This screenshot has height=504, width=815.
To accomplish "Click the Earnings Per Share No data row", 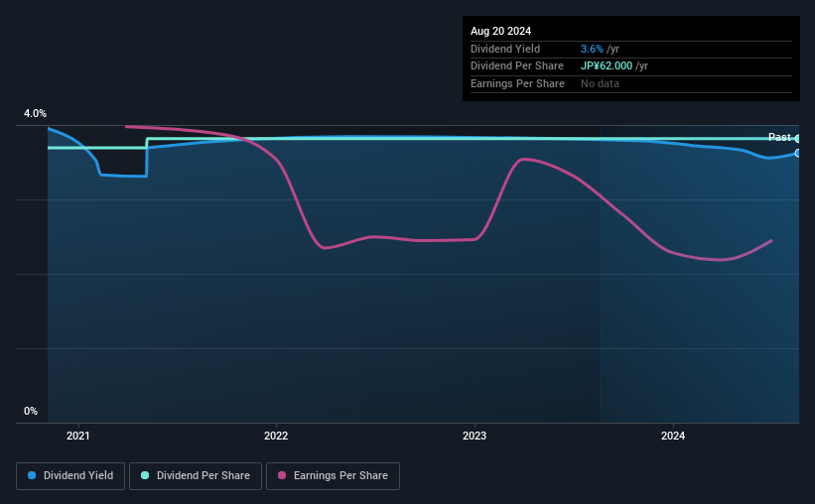I will [x=631, y=83].
